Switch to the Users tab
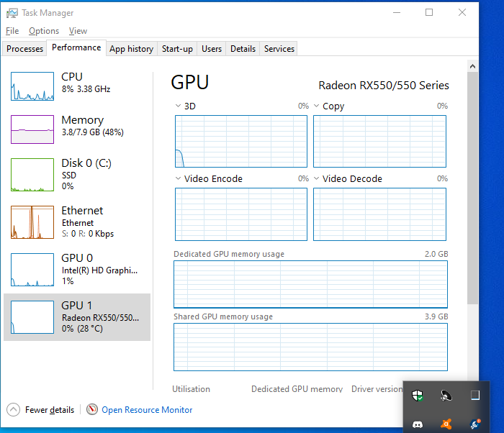The width and height of the screenshot is (504, 433). click(x=212, y=49)
